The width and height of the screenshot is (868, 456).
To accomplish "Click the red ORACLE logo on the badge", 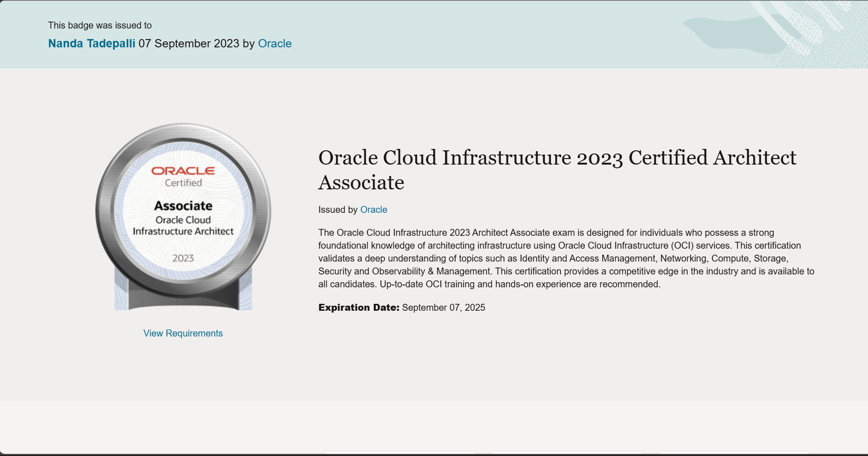I will tap(183, 171).
